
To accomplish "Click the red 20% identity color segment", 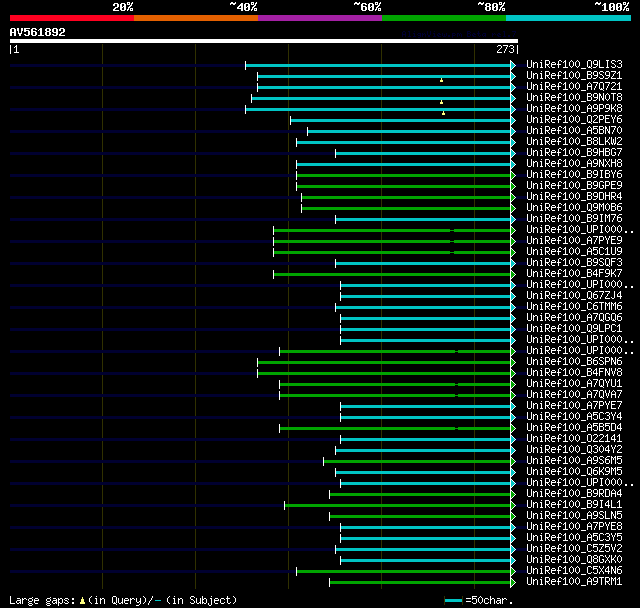I will [72, 18].
